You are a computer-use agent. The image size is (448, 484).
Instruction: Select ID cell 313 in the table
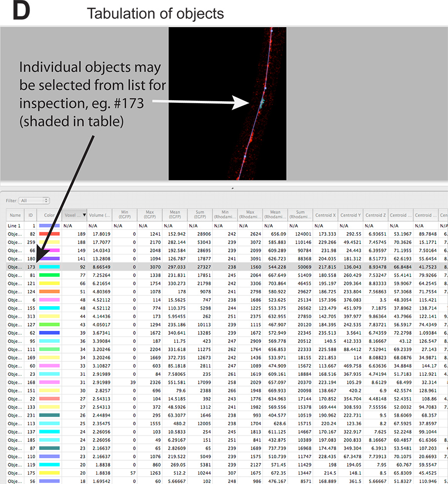pos(31,317)
